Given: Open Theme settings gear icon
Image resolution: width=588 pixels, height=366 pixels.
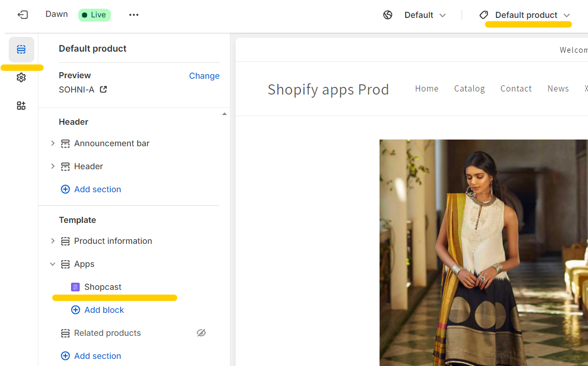Looking at the screenshot, I should [x=21, y=78].
